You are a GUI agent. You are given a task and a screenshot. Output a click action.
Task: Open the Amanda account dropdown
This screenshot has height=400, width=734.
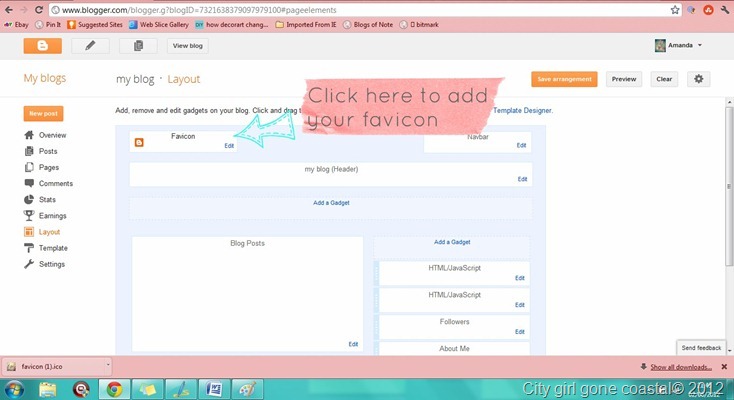[x=679, y=45]
